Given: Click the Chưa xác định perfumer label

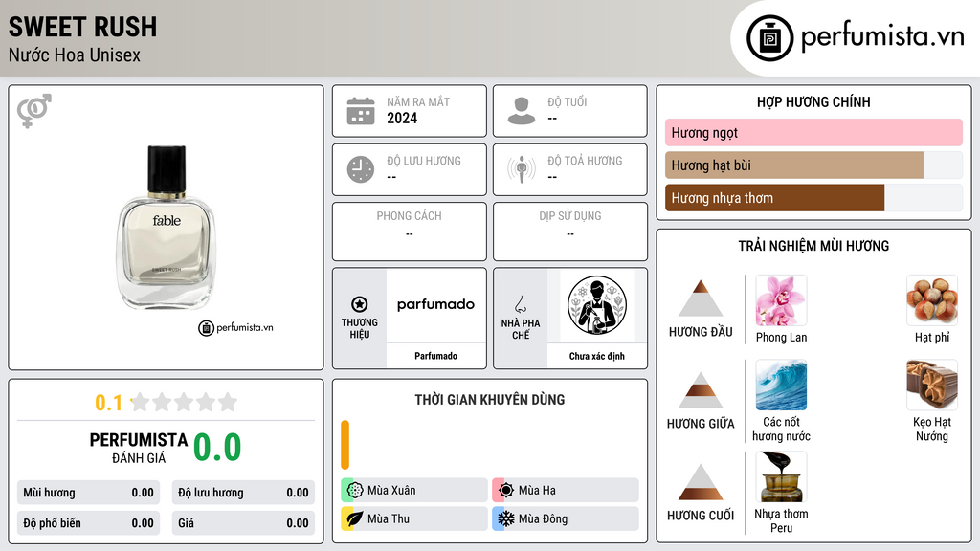Looking at the screenshot, I should pos(597,356).
